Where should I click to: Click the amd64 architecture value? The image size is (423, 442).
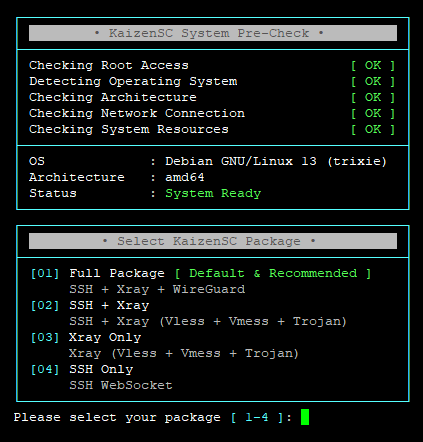coord(185,177)
